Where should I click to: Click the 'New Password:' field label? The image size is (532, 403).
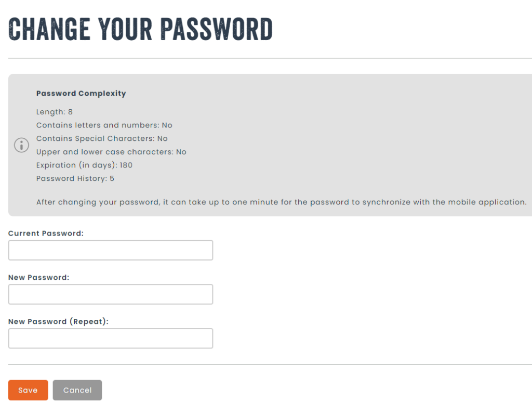[38, 278]
